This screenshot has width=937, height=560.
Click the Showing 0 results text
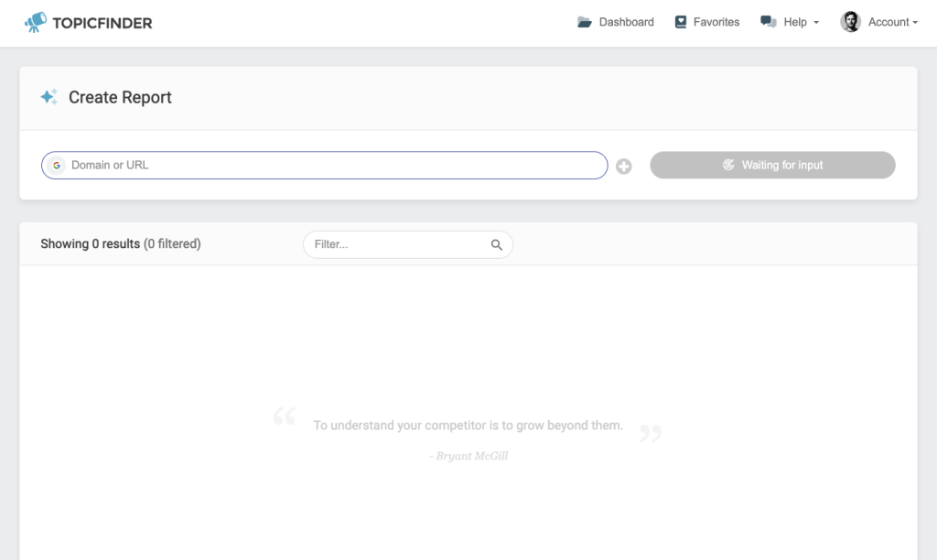pyautogui.click(x=91, y=243)
